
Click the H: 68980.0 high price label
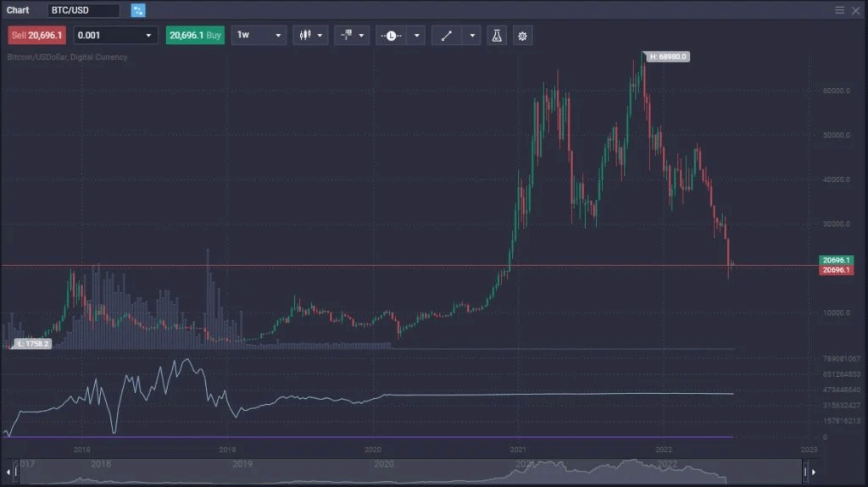tap(668, 57)
